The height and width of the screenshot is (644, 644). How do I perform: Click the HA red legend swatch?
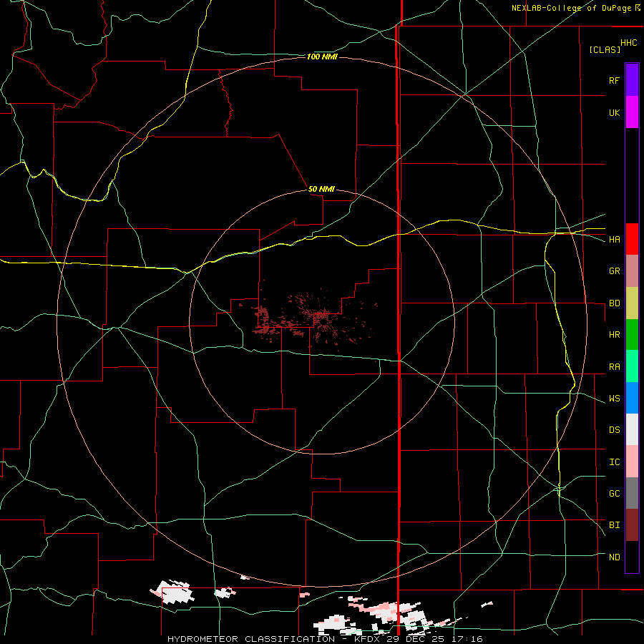tap(632, 239)
